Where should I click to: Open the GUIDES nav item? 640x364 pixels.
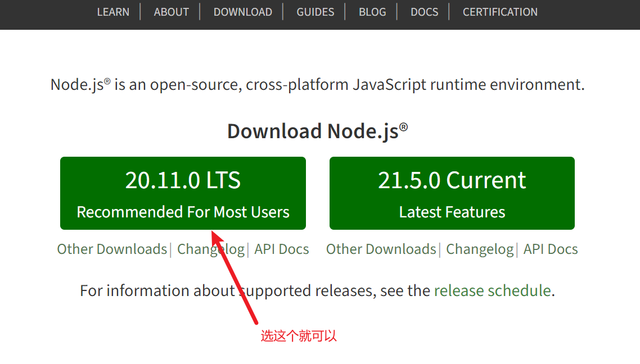(x=315, y=12)
